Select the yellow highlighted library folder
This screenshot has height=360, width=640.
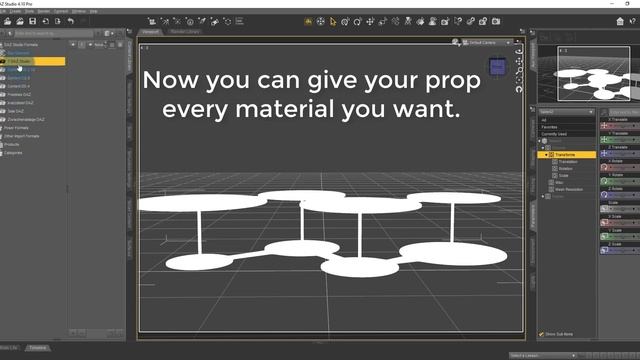33,61
